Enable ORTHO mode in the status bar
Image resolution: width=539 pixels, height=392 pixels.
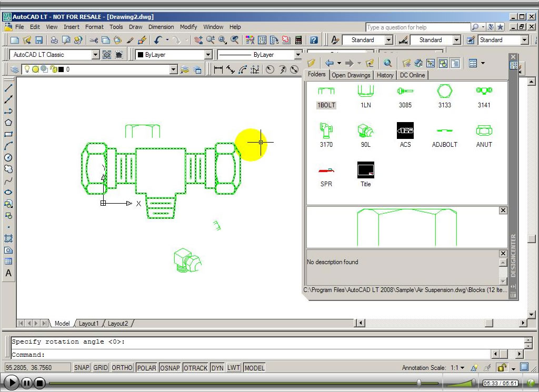[122, 367]
